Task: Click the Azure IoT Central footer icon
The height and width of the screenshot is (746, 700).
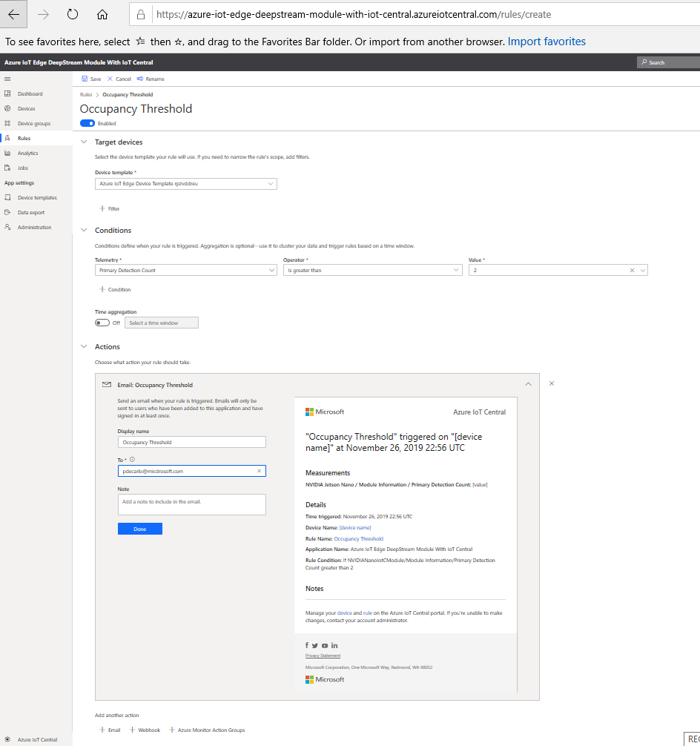Action: point(7,739)
